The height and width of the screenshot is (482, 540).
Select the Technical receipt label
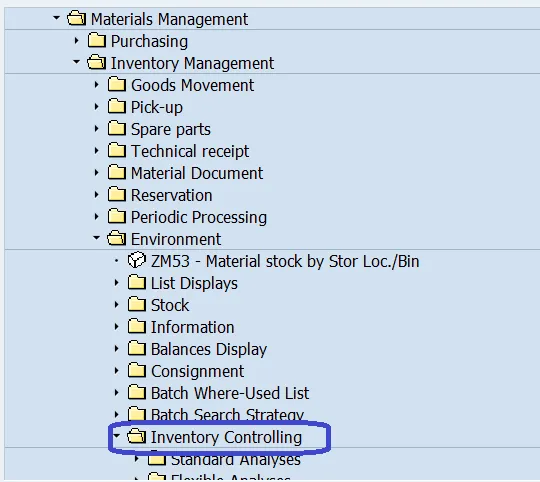click(190, 151)
